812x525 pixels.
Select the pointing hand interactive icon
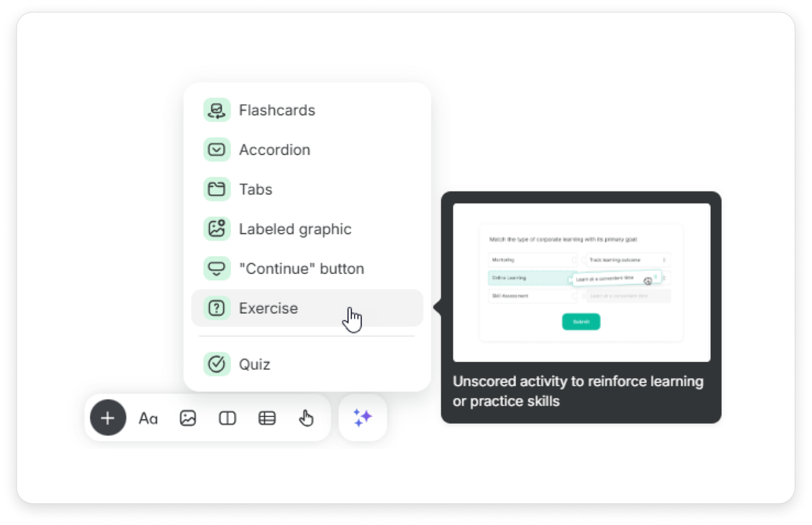(x=306, y=418)
